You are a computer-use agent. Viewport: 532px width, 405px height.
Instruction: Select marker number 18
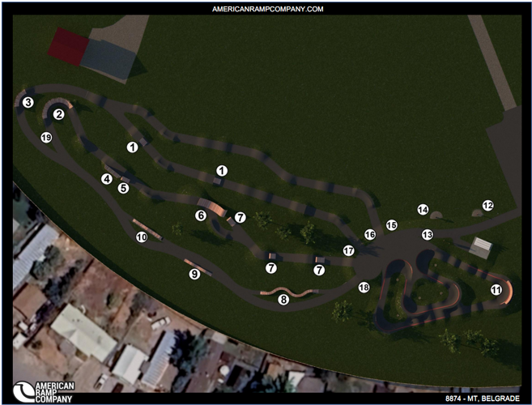364,288
